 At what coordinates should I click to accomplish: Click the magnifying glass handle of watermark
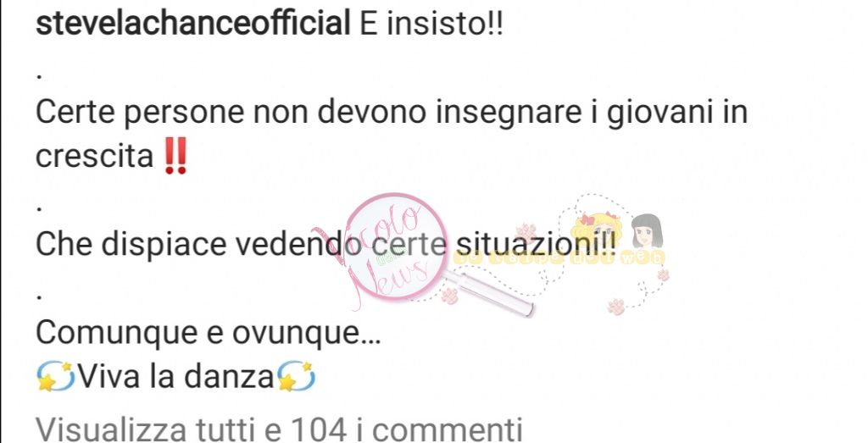(488, 294)
